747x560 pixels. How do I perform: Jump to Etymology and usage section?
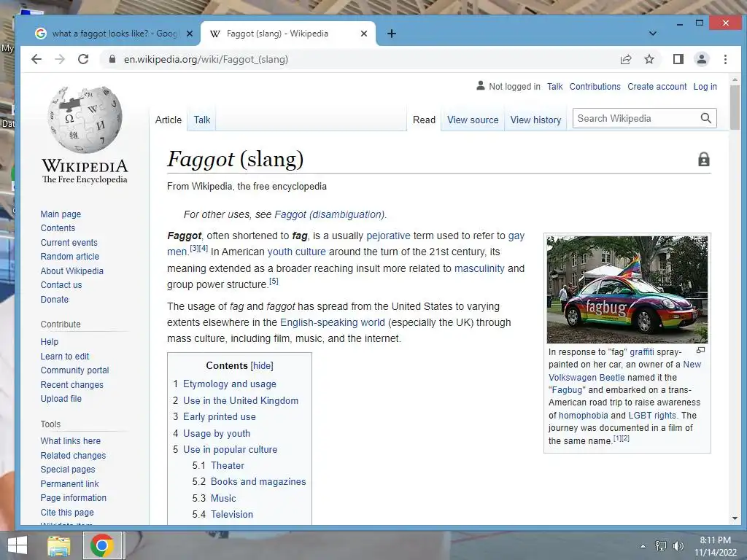[229, 384]
